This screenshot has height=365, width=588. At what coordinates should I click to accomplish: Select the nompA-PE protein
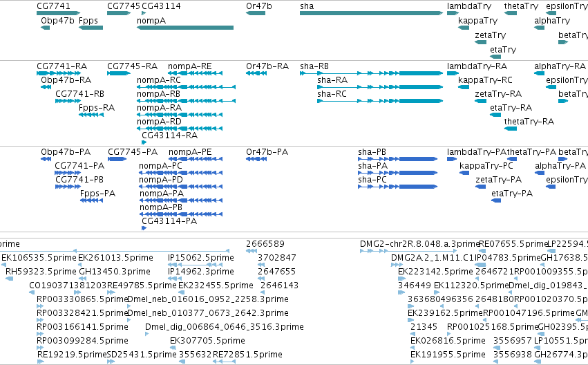click(196, 159)
